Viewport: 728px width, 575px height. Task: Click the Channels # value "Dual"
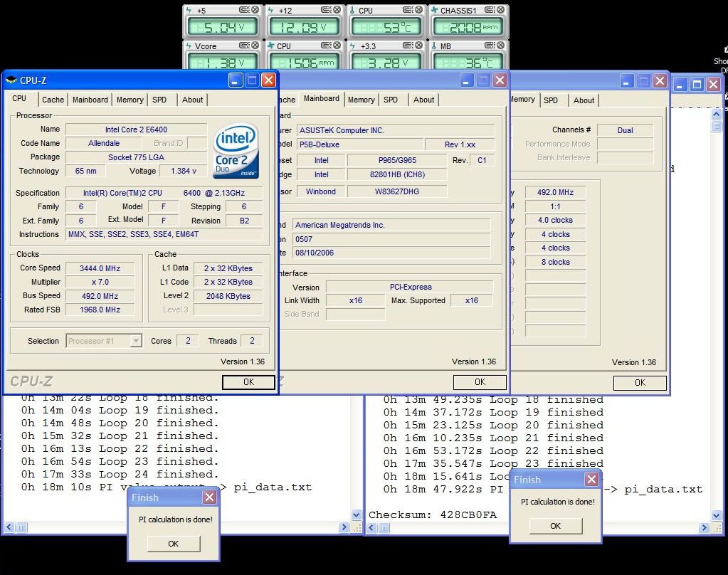625,130
